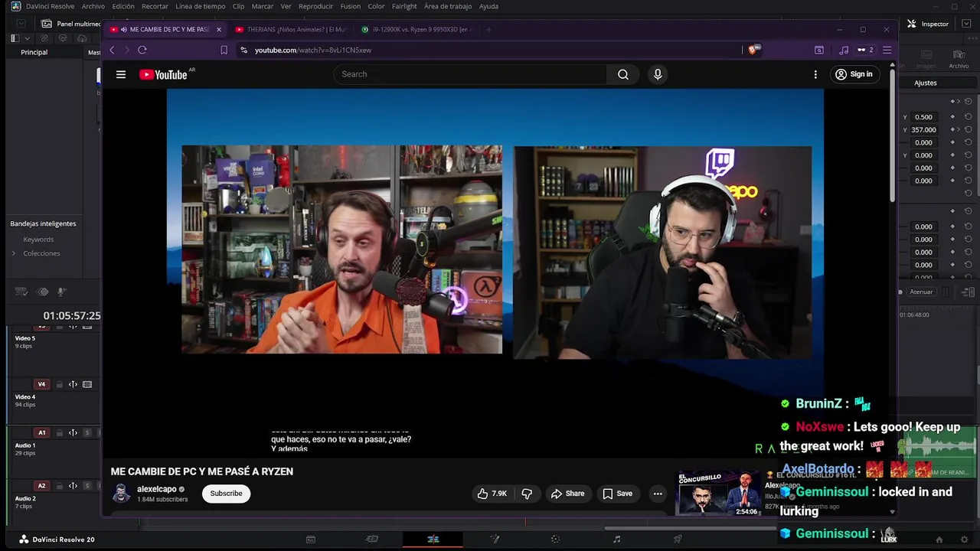This screenshot has width=980, height=551.
Task: Expand the Colecciones tree item
Action: pyautogui.click(x=13, y=253)
